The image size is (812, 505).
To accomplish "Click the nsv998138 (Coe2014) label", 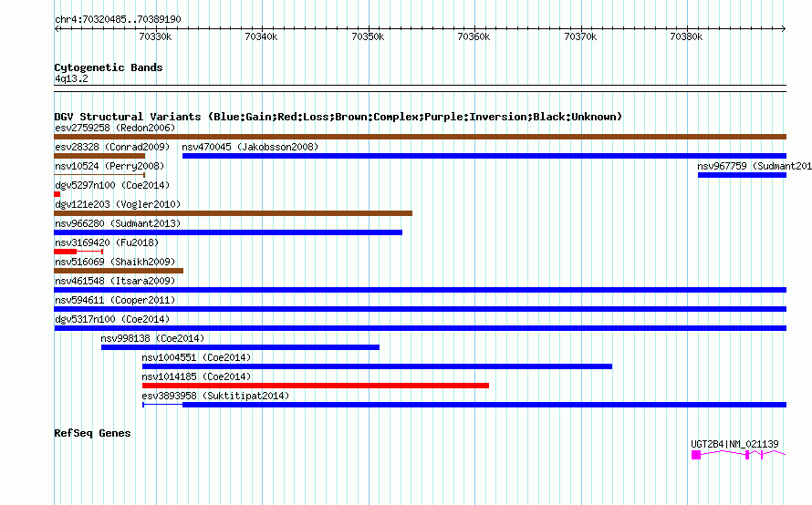I will coord(152,338).
